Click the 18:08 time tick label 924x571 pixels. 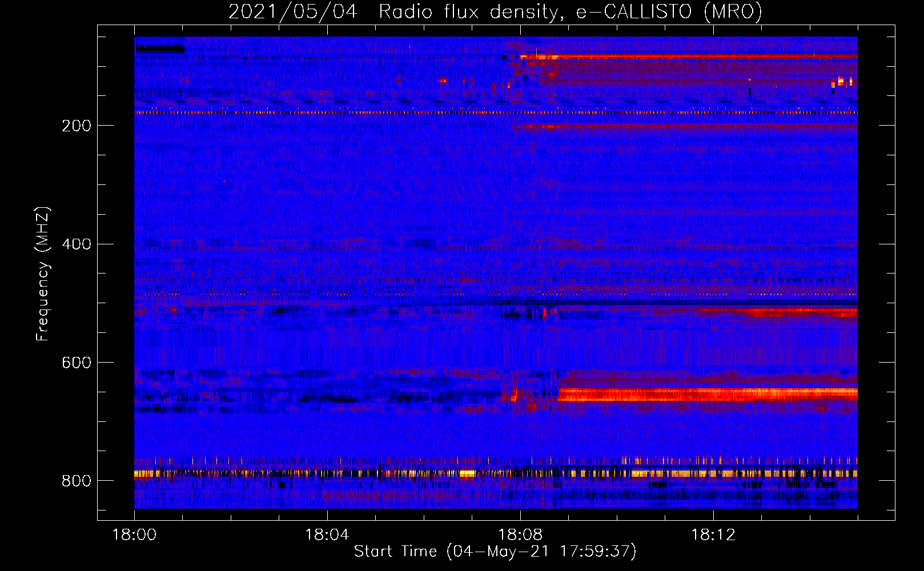pos(520,535)
